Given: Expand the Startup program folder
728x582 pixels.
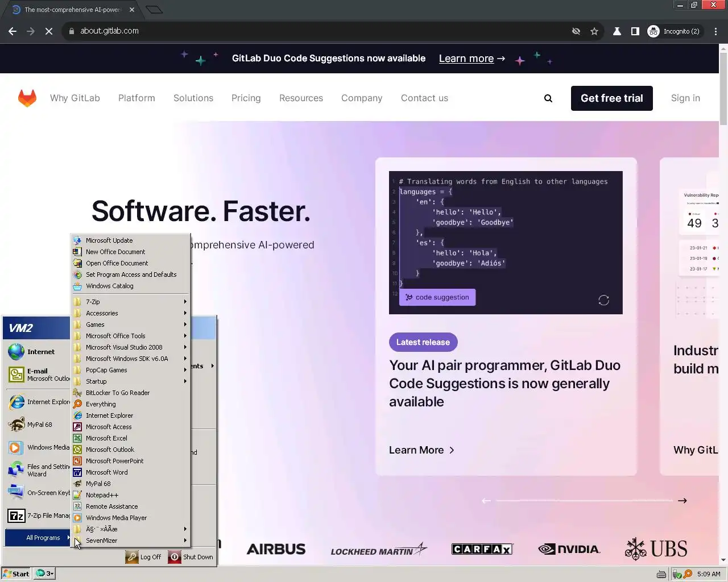Looking at the screenshot, I should click(130, 381).
